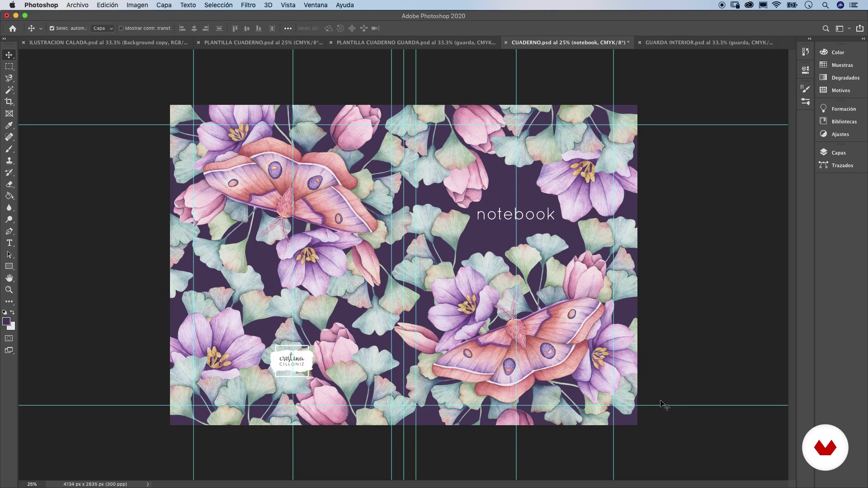
Task: Click the cristina CILLONIZ logo on canvas
Action: click(292, 361)
